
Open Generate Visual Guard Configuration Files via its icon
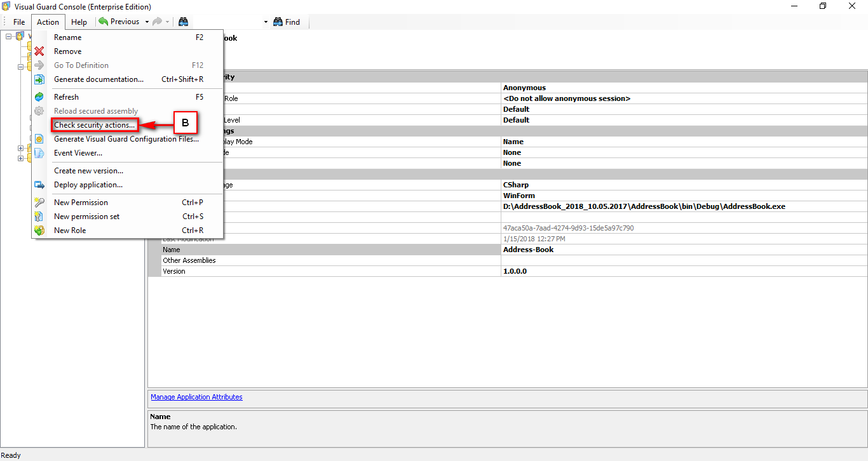(39, 139)
